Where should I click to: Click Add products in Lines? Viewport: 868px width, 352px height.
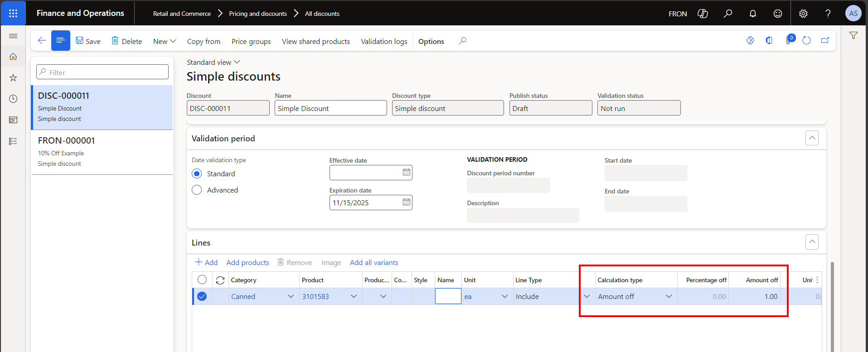247,263
